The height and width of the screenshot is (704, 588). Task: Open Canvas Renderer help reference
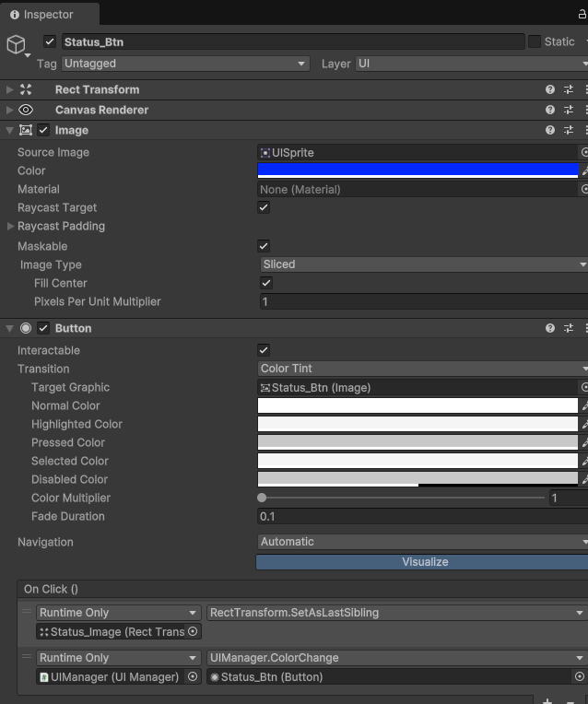tap(550, 110)
